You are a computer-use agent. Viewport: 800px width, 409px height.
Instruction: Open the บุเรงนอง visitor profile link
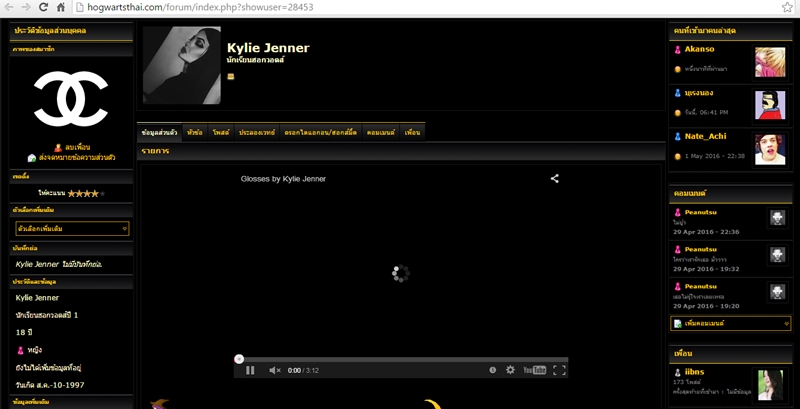tap(699, 93)
